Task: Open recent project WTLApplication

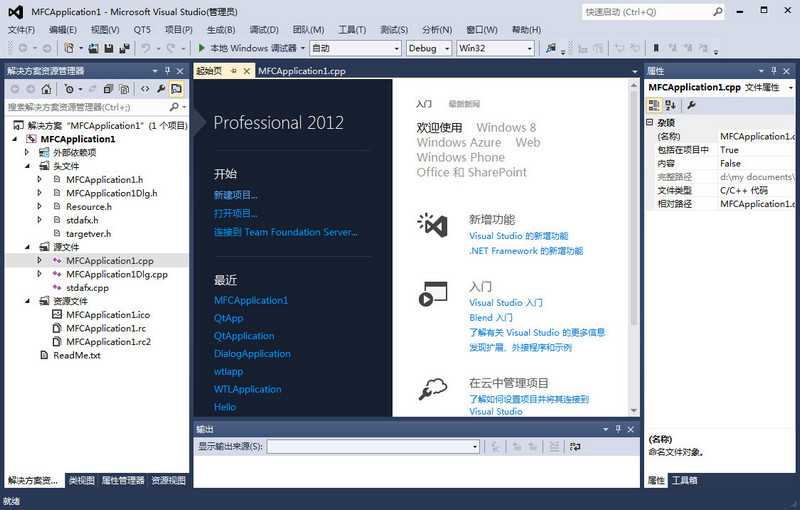Action: [x=247, y=389]
